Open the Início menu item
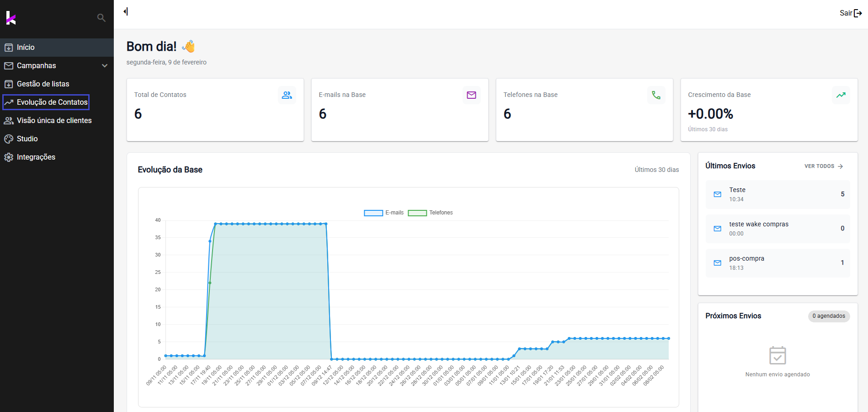This screenshot has width=868, height=412. [x=26, y=48]
